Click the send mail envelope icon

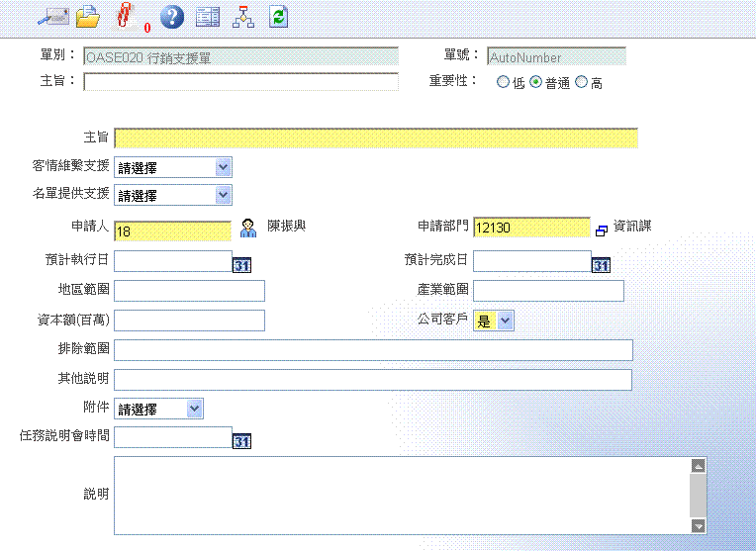(x=51, y=16)
